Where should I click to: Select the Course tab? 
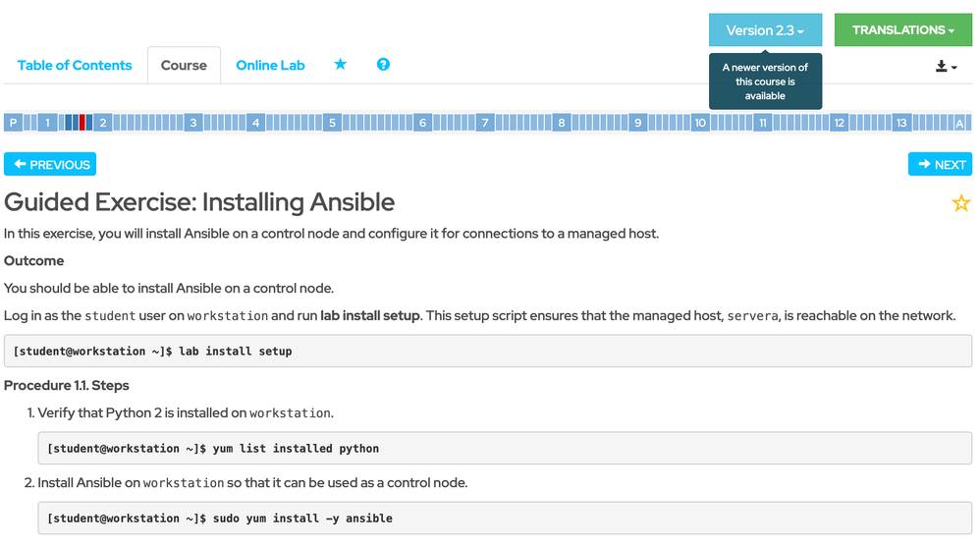pos(184,66)
